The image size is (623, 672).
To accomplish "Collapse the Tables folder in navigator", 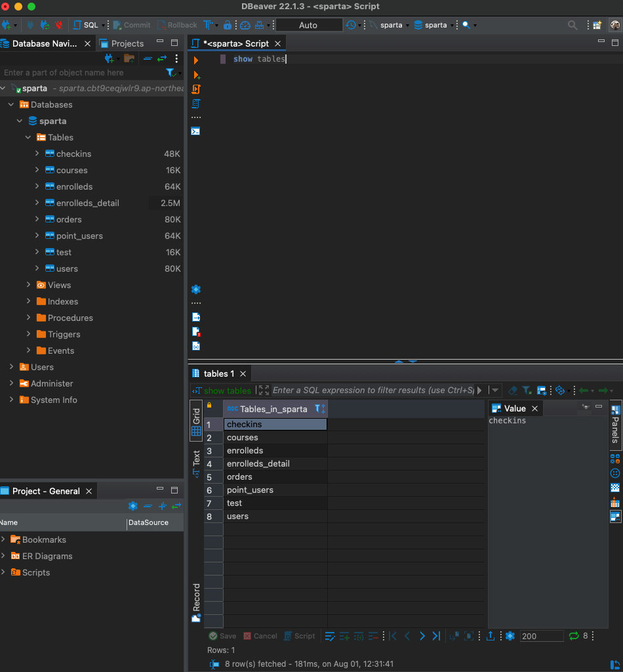I will click(28, 137).
